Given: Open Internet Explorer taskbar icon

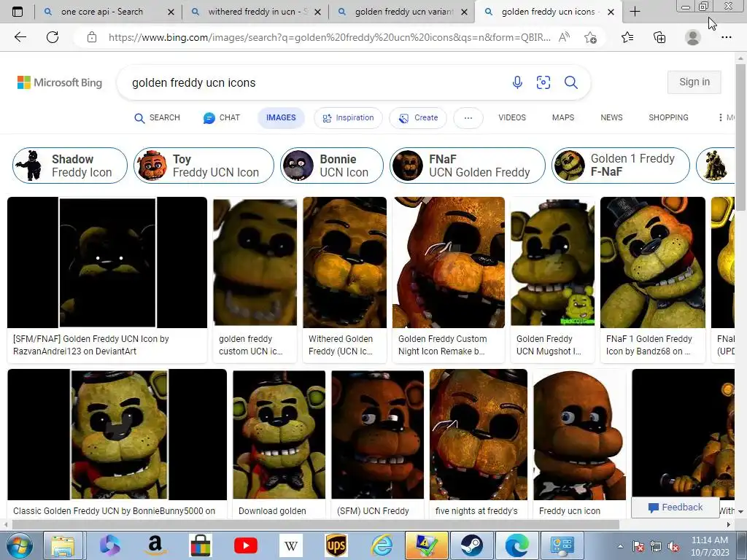Looking at the screenshot, I should [x=382, y=545].
